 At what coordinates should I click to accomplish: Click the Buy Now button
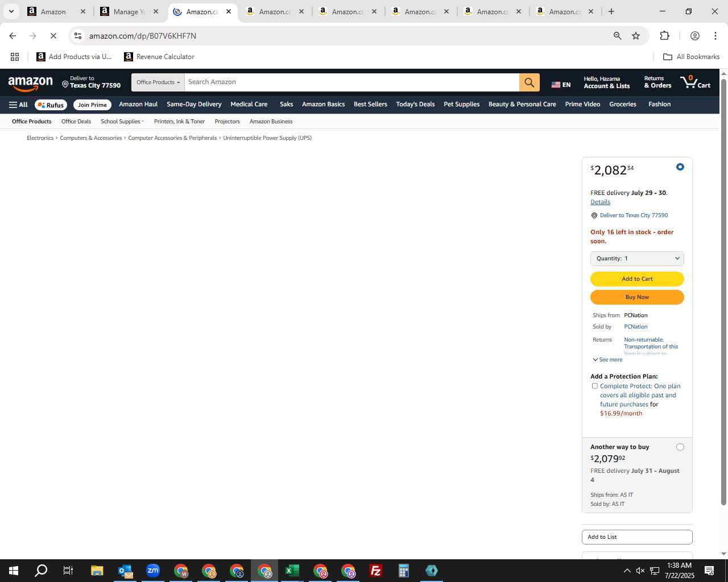(637, 297)
